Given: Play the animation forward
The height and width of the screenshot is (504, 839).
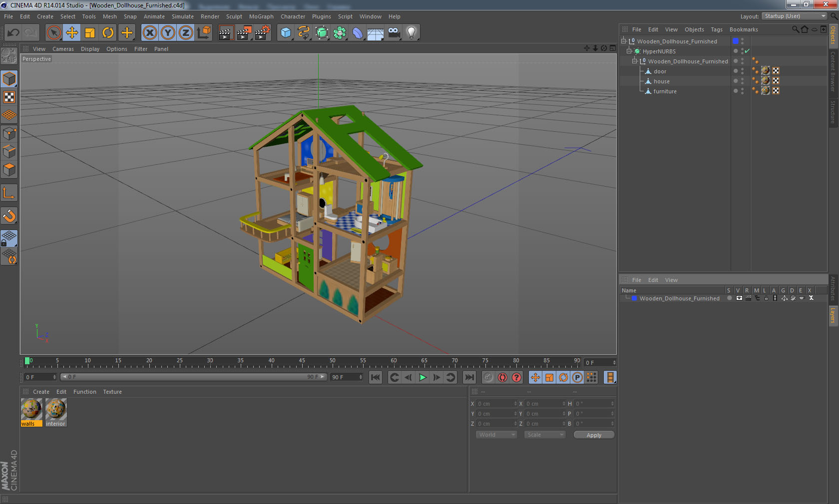Looking at the screenshot, I should [422, 377].
